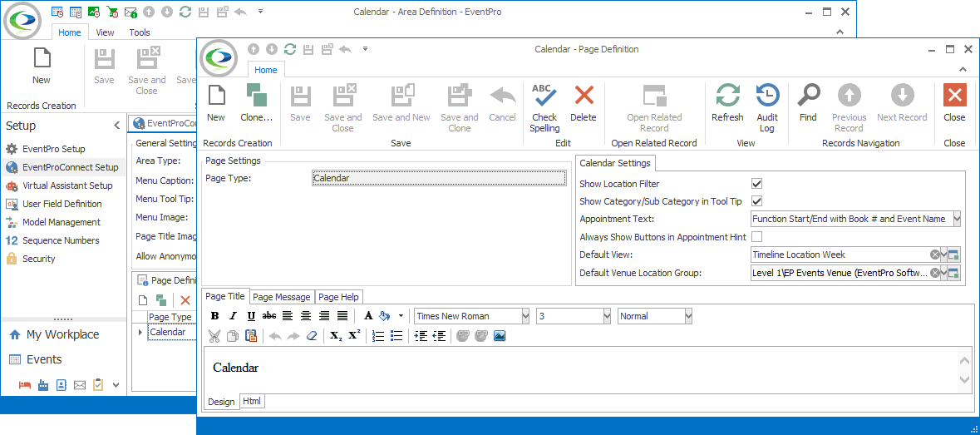980x435 pixels.
Task: Insert image in editor toolbar
Action: coord(500,336)
